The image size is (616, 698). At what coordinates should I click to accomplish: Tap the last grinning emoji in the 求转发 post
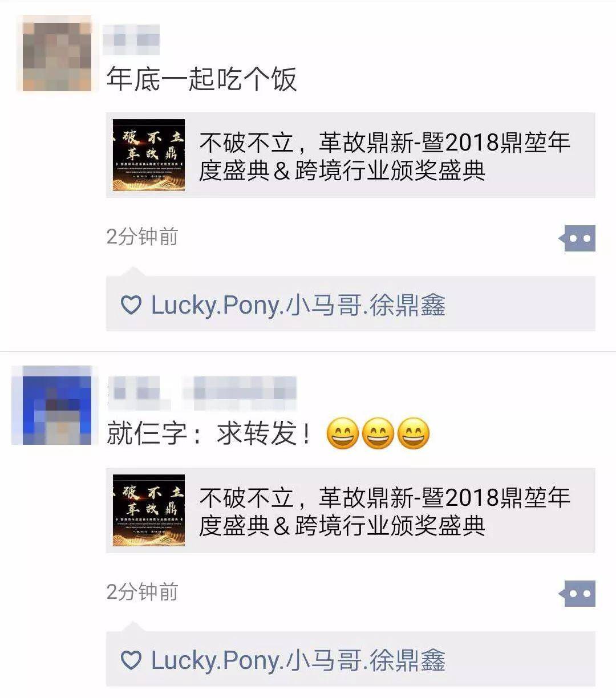(x=413, y=433)
